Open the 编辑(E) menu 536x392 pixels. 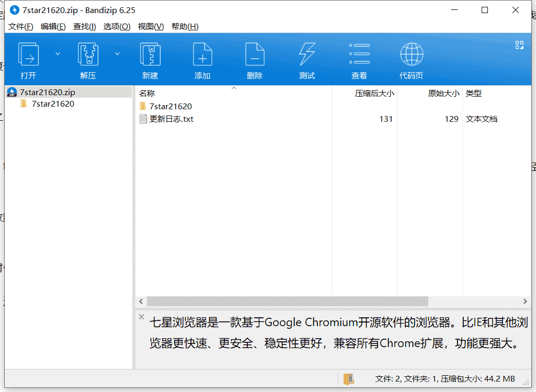pos(53,27)
